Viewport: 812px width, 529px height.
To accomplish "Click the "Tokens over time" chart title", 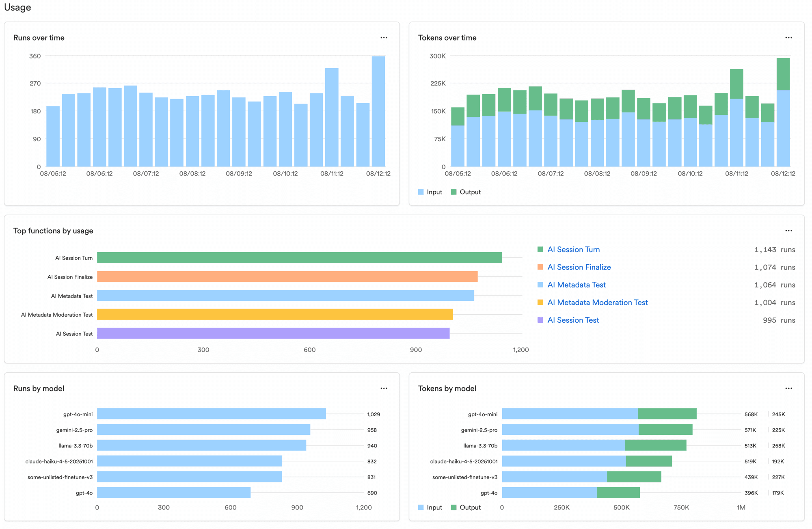I will pos(447,38).
